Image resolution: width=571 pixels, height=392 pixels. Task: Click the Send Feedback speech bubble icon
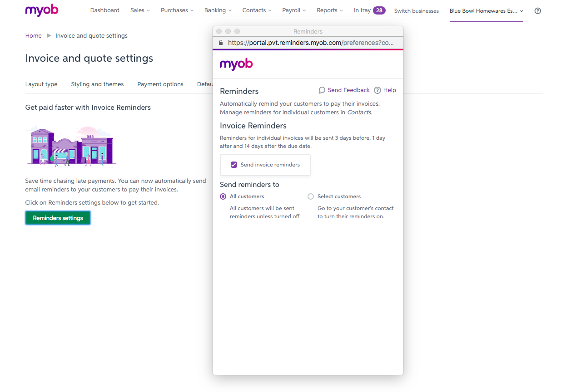[x=322, y=90]
